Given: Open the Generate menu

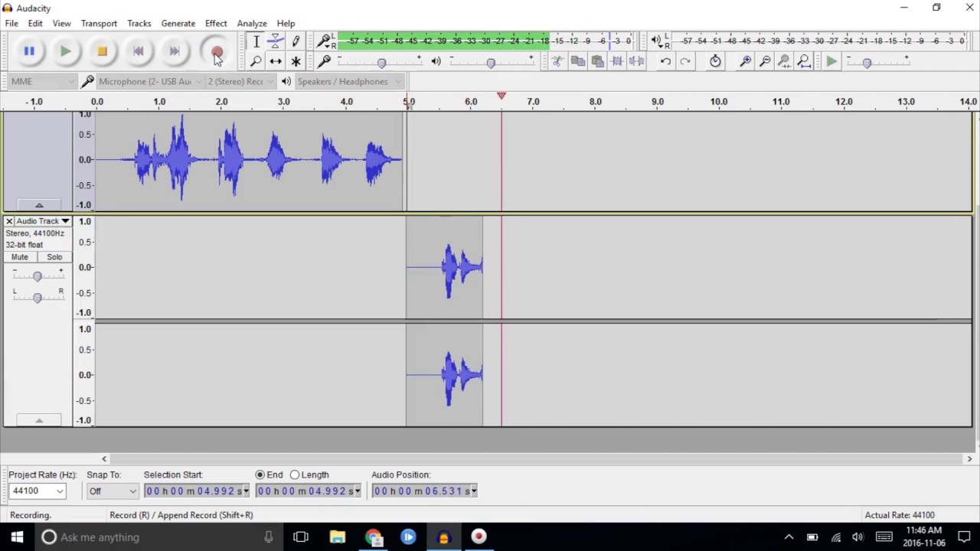Looking at the screenshot, I should click(x=178, y=24).
